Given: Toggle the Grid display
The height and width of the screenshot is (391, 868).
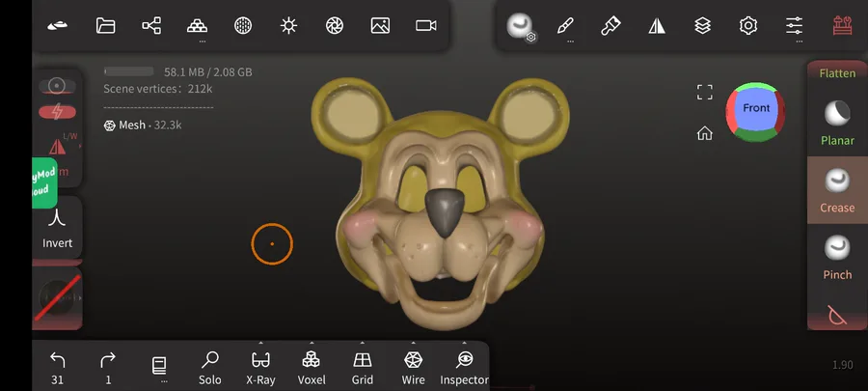Looking at the screenshot, I should point(363,368).
